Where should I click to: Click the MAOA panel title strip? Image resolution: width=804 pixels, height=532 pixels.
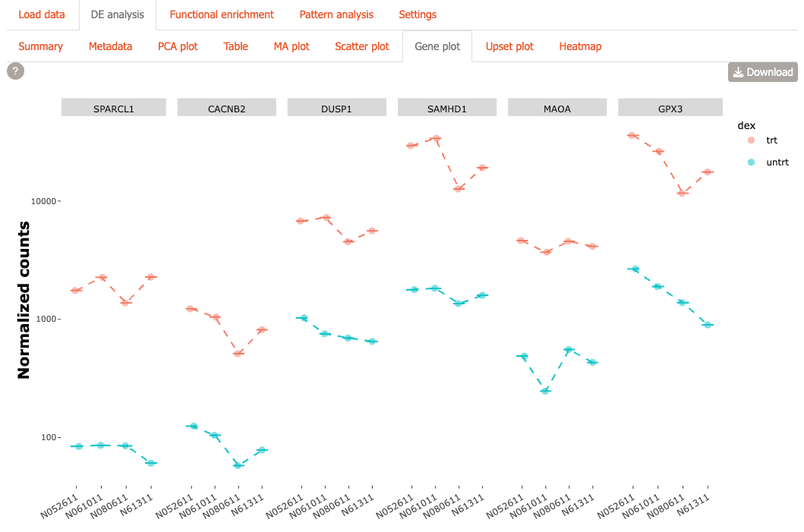[x=557, y=108]
